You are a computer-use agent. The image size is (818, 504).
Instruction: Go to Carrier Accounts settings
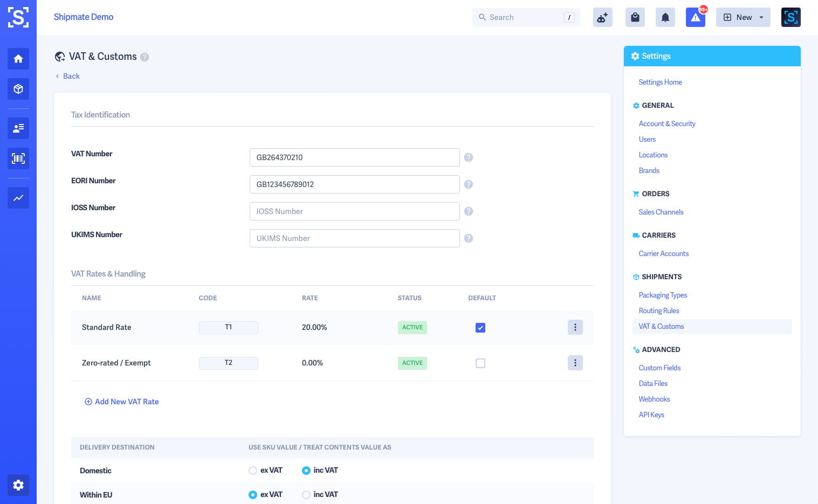(664, 253)
